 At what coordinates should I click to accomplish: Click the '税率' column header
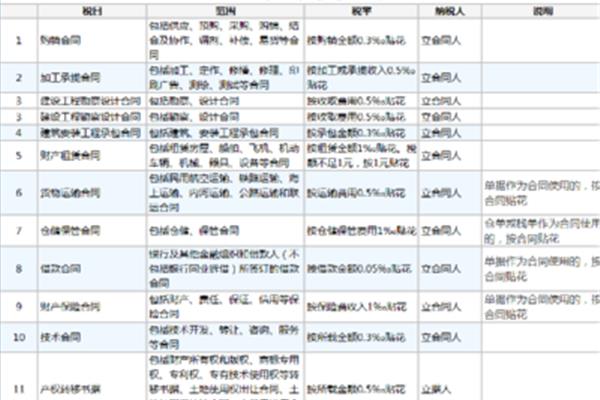click(x=361, y=11)
